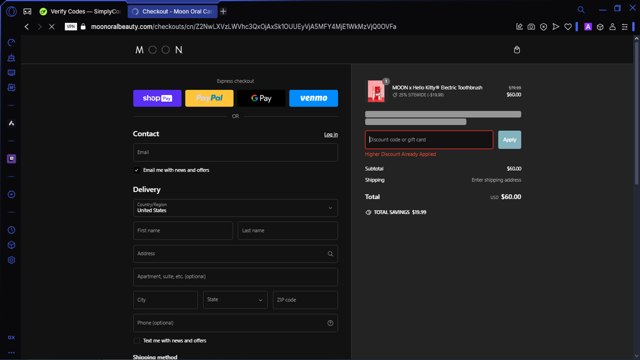
Task: Open the workspaces icon beside the tabs
Action: pyautogui.click(x=27, y=11)
